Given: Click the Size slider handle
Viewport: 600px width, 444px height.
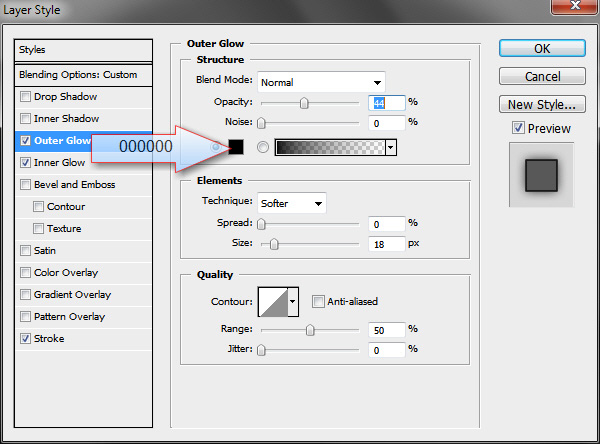Looking at the screenshot, I should click(274, 244).
